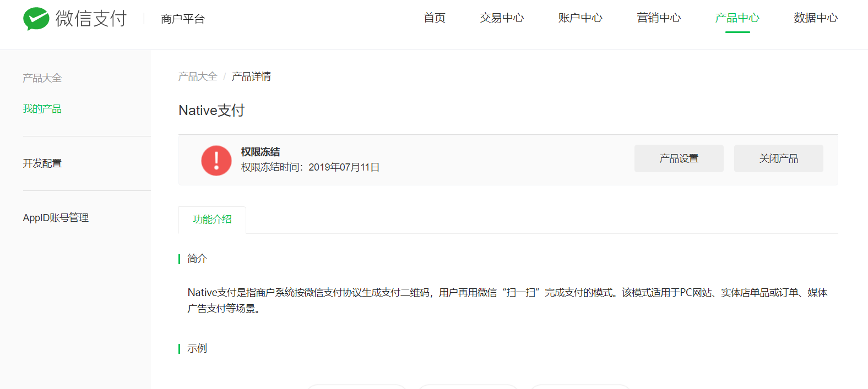Click the Native支付 page heading
The width and height of the screenshot is (868, 389).
(x=211, y=111)
